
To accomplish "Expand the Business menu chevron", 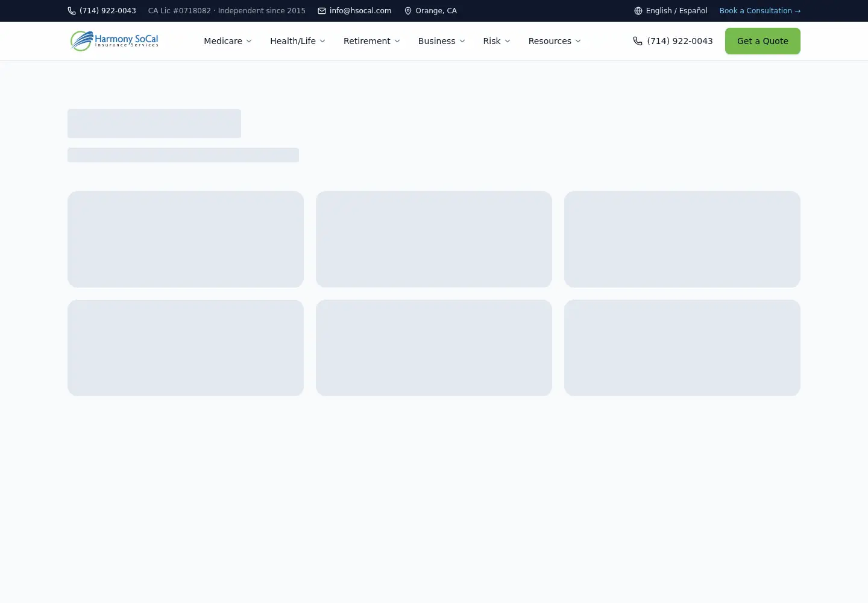I will tap(462, 41).
